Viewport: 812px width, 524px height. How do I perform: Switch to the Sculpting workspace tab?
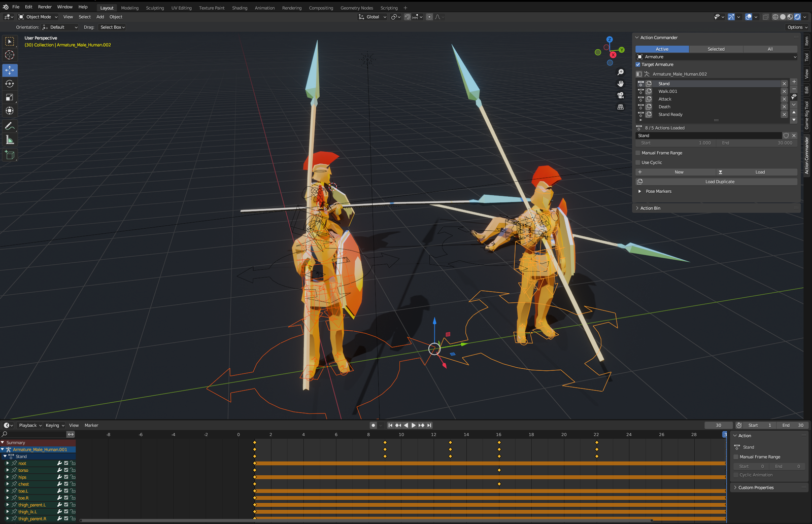pyautogui.click(x=155, y=8)
